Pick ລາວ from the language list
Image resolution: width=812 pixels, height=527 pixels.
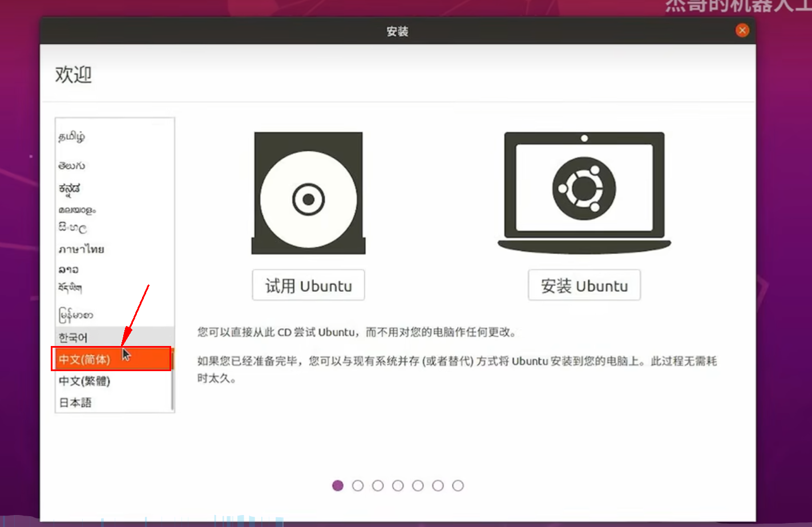(68, 269)
